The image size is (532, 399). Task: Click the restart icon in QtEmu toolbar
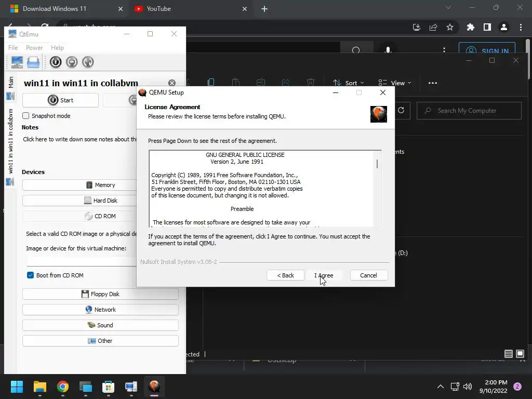88,62
